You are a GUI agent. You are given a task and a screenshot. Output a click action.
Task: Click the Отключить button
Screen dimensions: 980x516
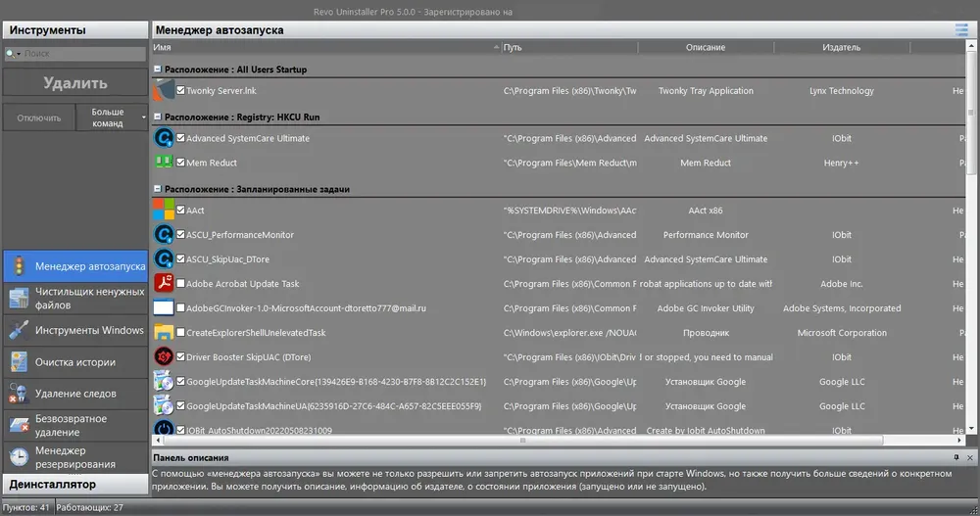(39, 117)
